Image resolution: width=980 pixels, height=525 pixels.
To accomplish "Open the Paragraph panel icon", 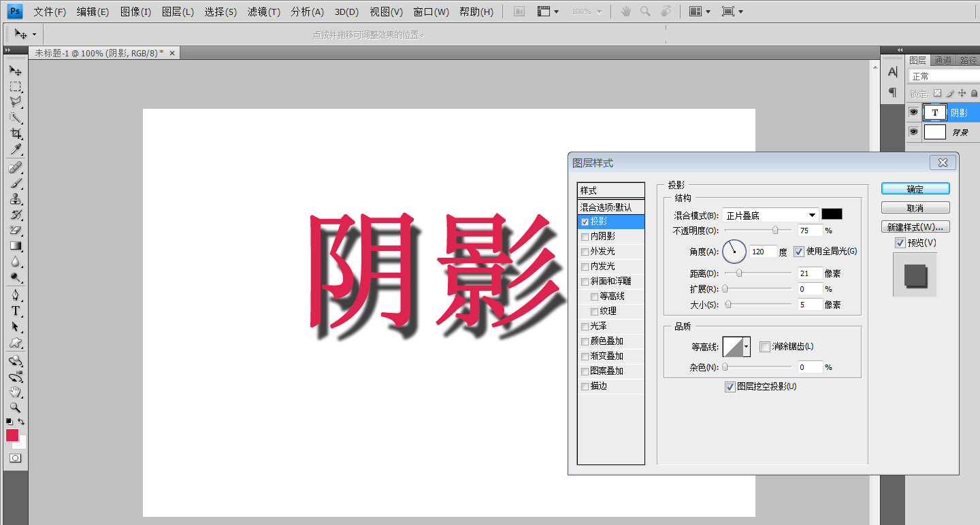I will 893,92.
